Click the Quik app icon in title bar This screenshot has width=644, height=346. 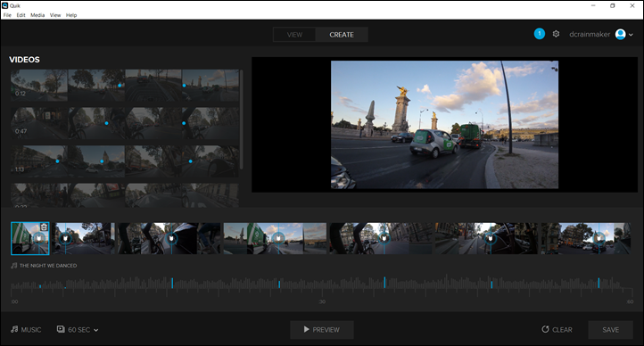(5, 5)
